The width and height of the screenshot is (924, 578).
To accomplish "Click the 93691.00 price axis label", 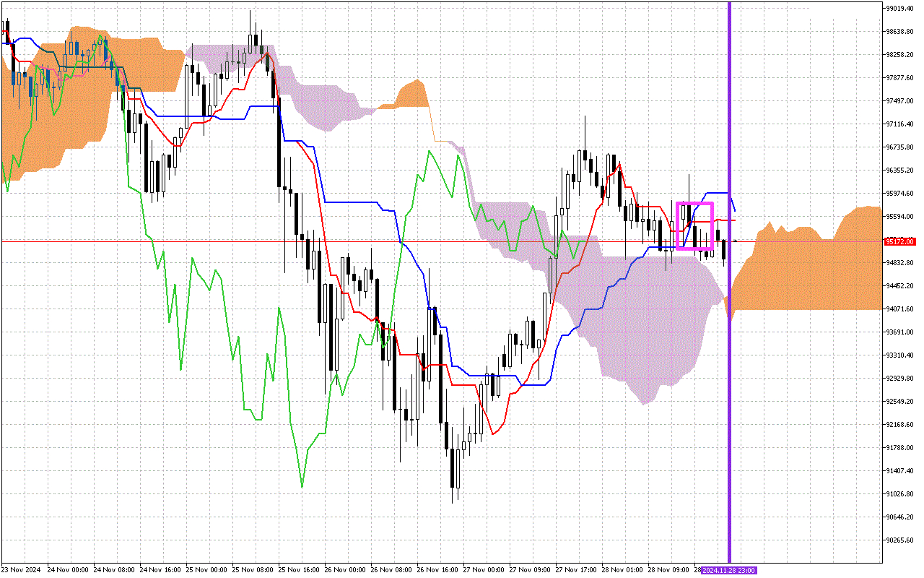I will (x=901, y=332).
